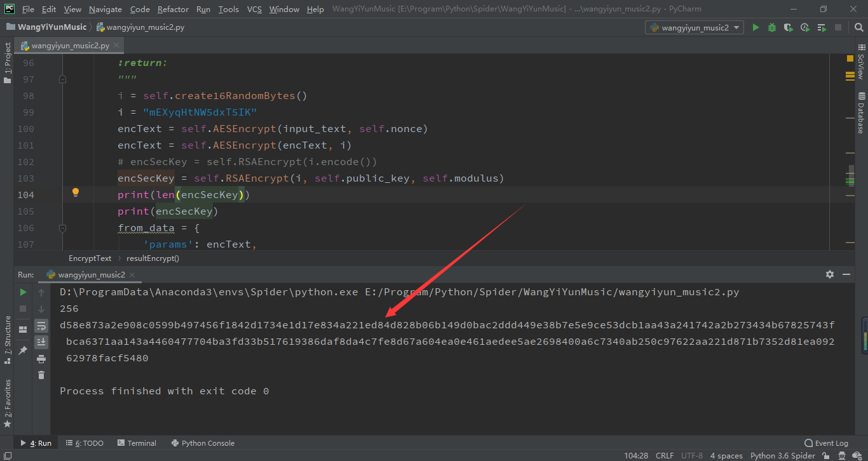Click the up arrow in Run panel
The width and height of the screenshot is (868, 461).
[x=41, y=292]
